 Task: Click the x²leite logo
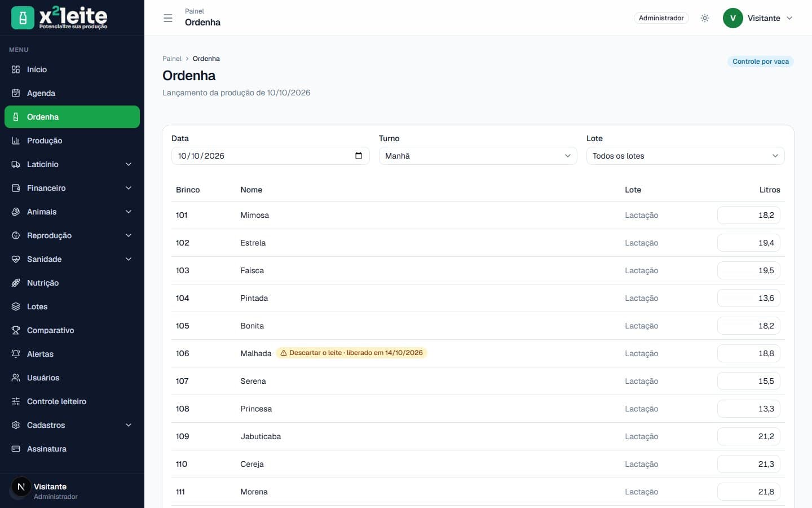[x=60, y=17]
